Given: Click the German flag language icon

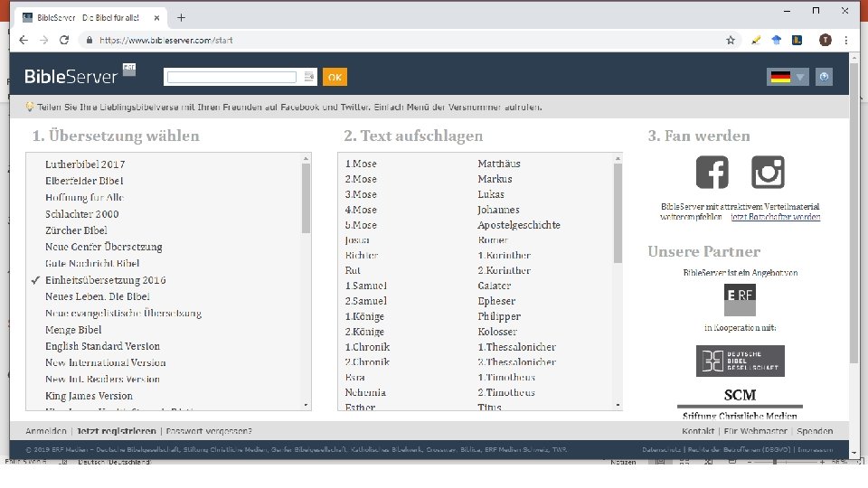Looking at the screenshot, I should click(x=780, y=77).
